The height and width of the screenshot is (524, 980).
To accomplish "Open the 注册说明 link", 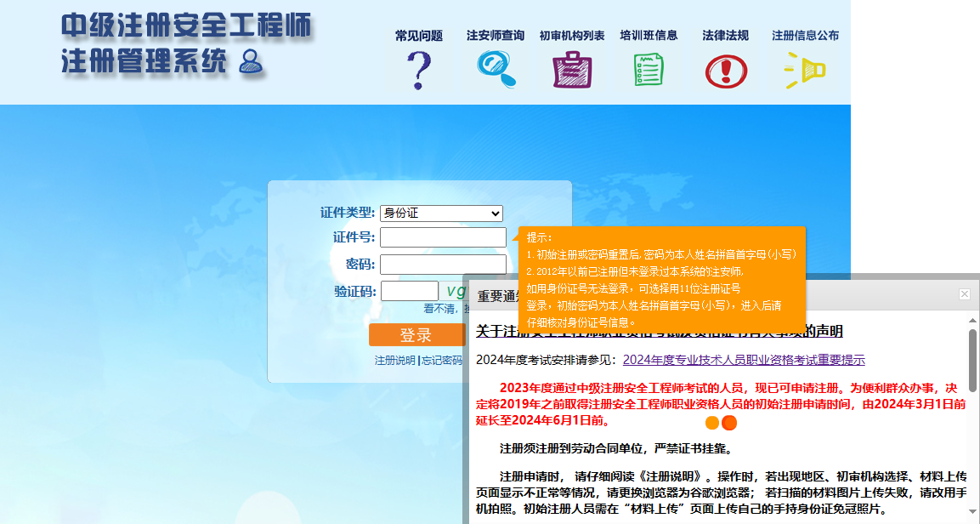I will click(x=394, y=360).
